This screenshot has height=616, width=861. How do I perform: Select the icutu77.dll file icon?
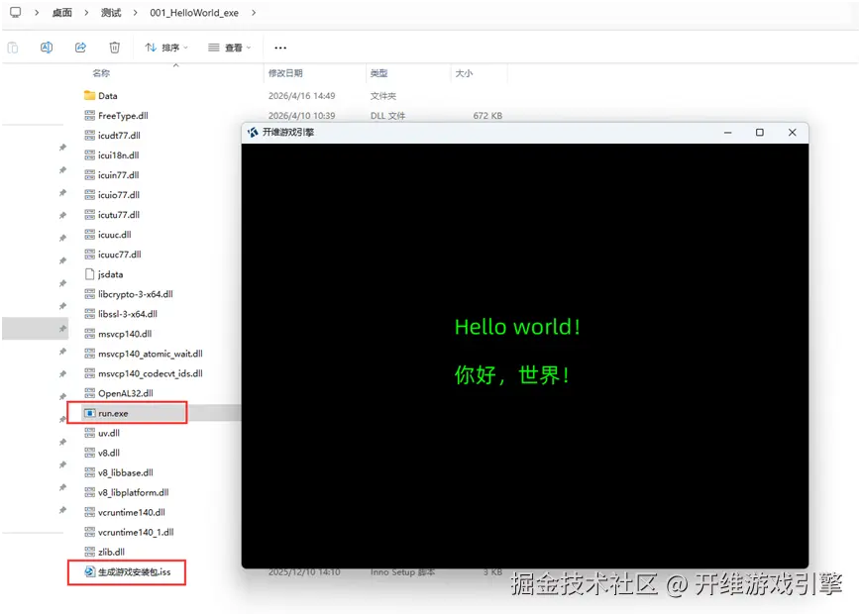(89, 214)
